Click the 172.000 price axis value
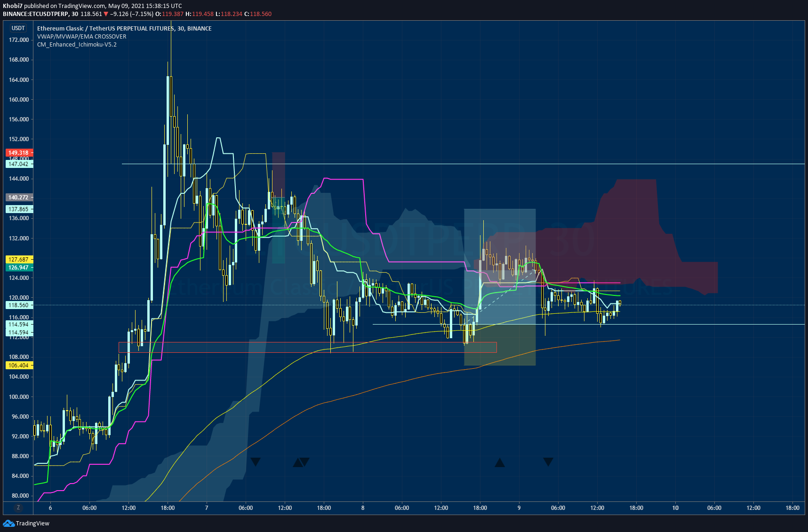The height and width of the screenshot is (532, 808). tap(19, 40)
